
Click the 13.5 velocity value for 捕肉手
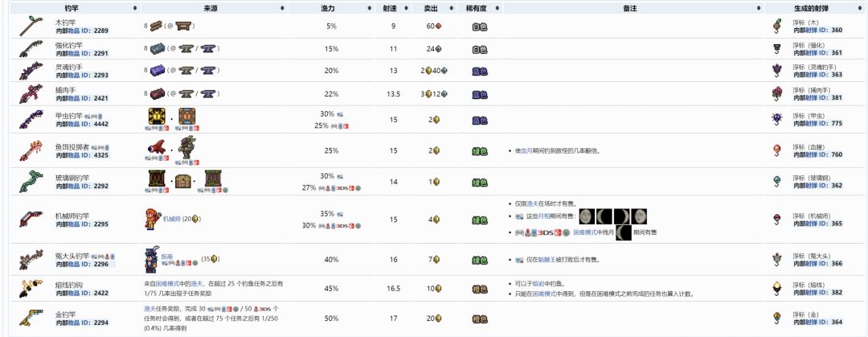(x=393, y=93)
